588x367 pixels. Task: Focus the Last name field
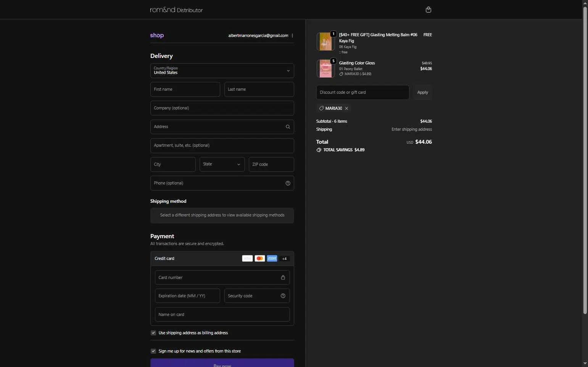coord(259,89)
